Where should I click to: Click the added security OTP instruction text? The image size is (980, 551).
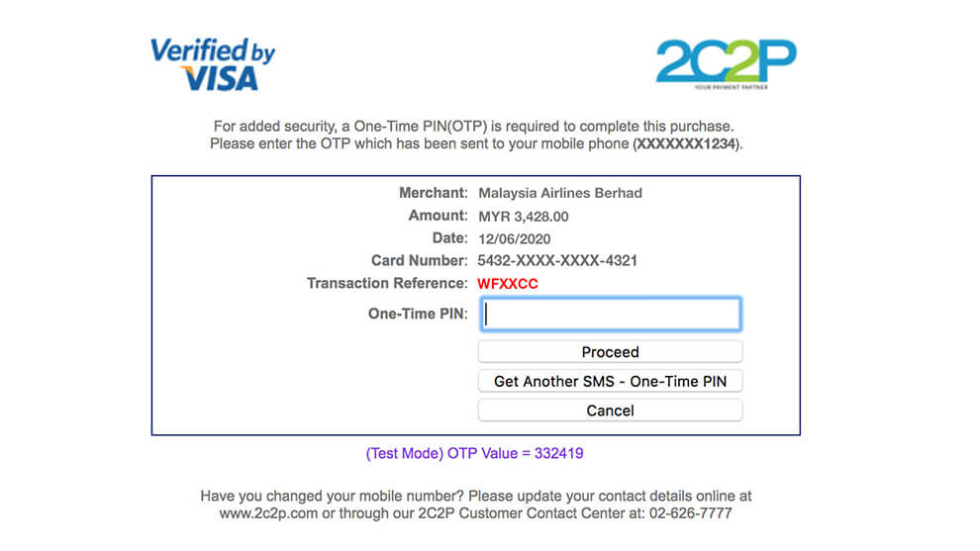[x=475, y=135]
